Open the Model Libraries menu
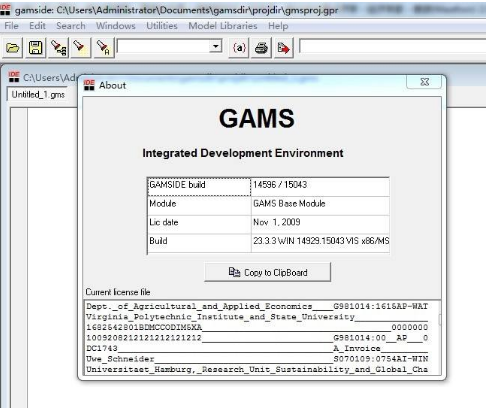Image resolution: width=486 pixels, height=408 pixels. tap(223, 26)
